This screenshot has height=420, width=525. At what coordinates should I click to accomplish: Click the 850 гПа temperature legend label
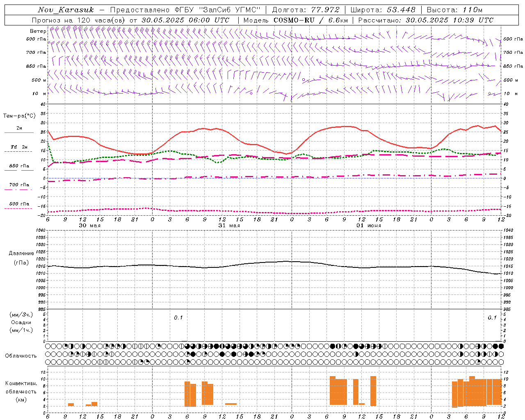click(x=19, y=166)
